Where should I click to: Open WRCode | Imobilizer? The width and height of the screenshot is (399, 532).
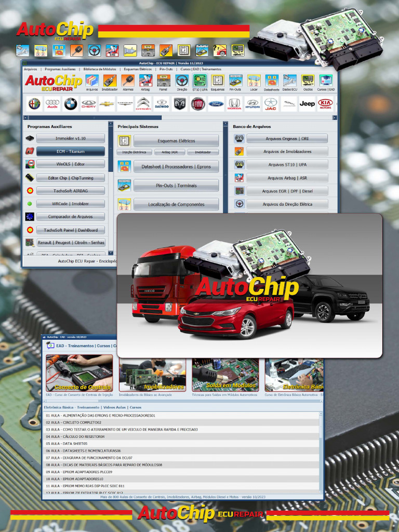[x=71, y=204]
